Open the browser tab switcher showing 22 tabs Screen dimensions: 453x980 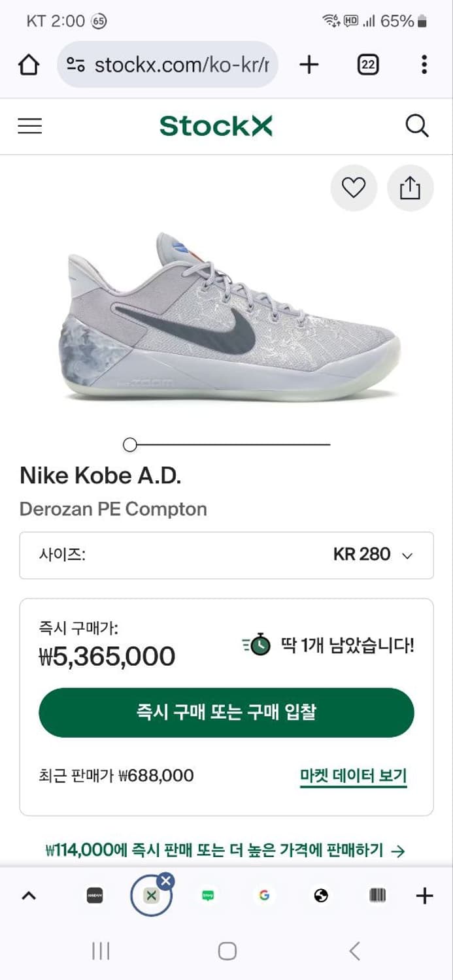click(x=367, y=65)
